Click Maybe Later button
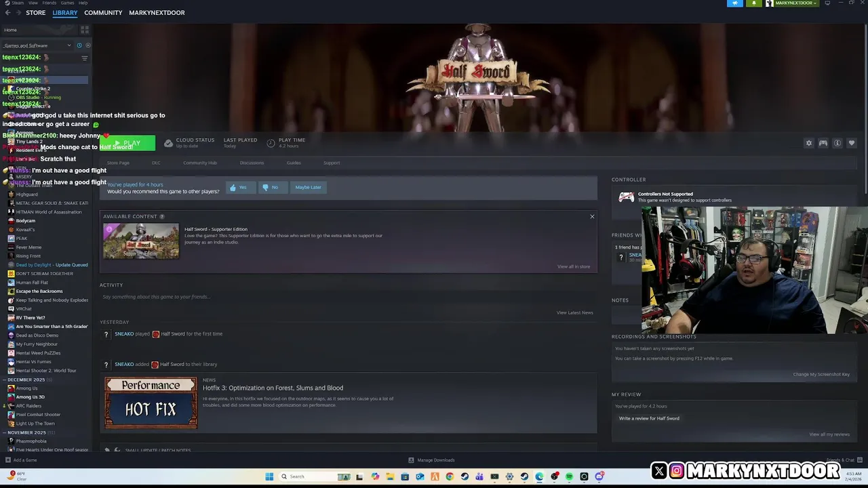868x488 pixels. click(308, 187)
